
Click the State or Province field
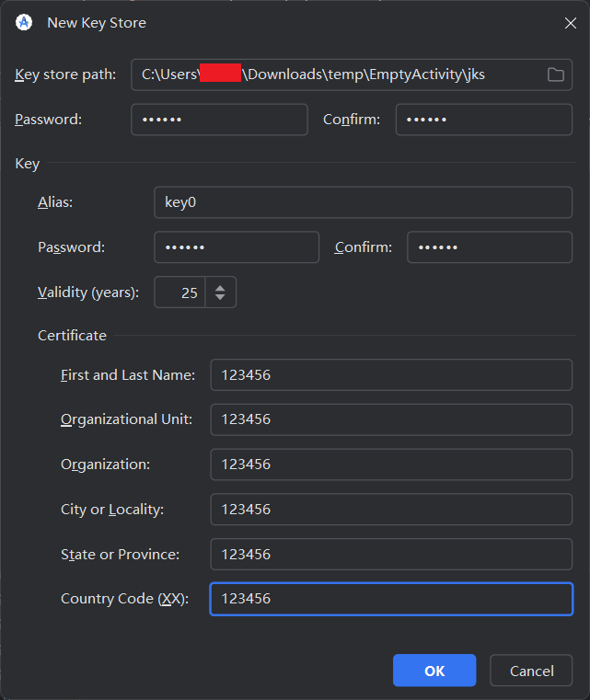click(390, 554)
